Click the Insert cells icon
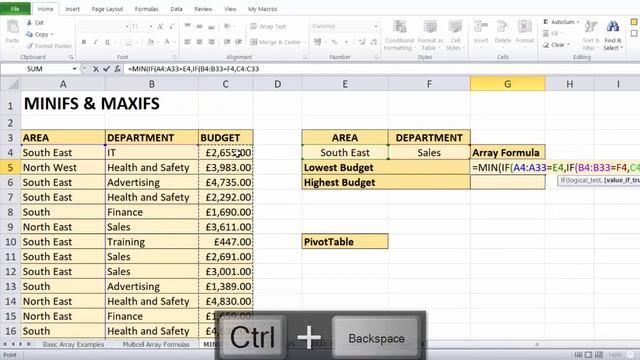640x360 pixels. point(481,27)
